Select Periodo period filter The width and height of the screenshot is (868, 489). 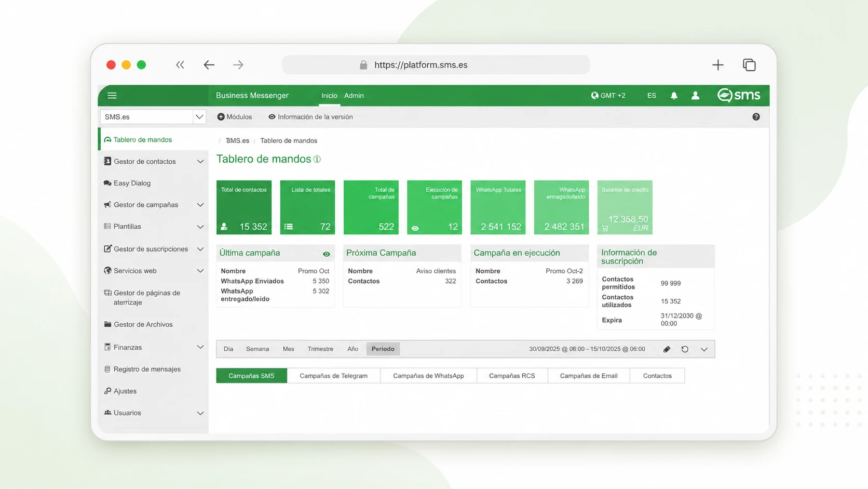[383, 349]
